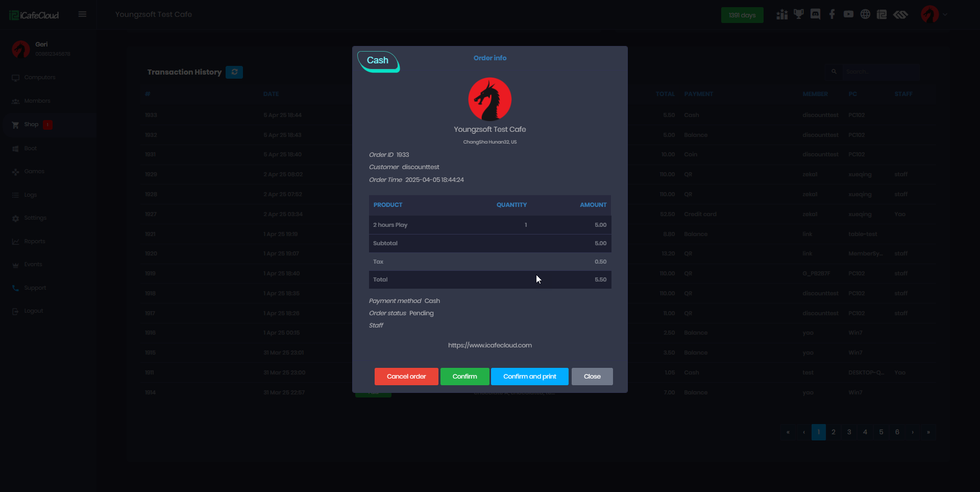The width and height of the screenshot is (980, 492).
Task: Open Computers in the sidebar
Action: coord(40,78)
